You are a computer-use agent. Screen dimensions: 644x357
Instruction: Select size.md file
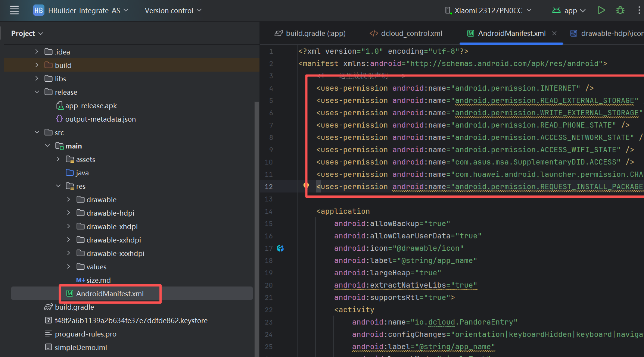click(x=99, y=280)
